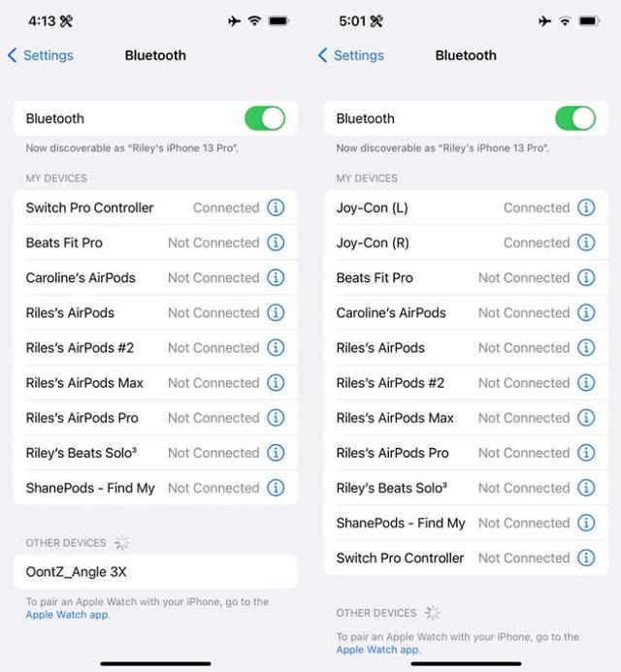Image resolution: width=621 pixels, height=672 pixels.
Task: Turn off Bluetooth switch on the right screen
Action: [575, 118]
